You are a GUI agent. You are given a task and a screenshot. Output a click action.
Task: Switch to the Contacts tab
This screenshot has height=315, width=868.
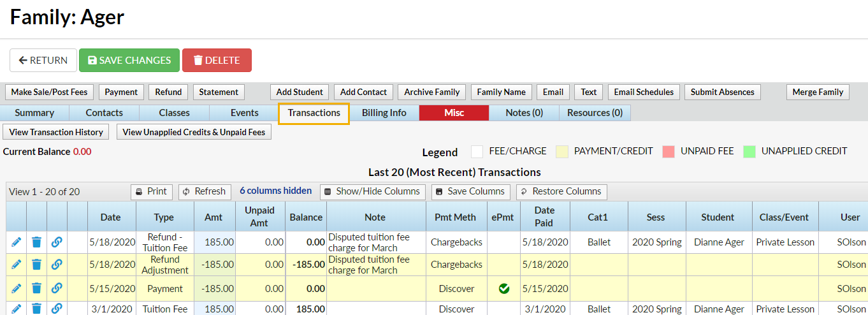point(105,113)
